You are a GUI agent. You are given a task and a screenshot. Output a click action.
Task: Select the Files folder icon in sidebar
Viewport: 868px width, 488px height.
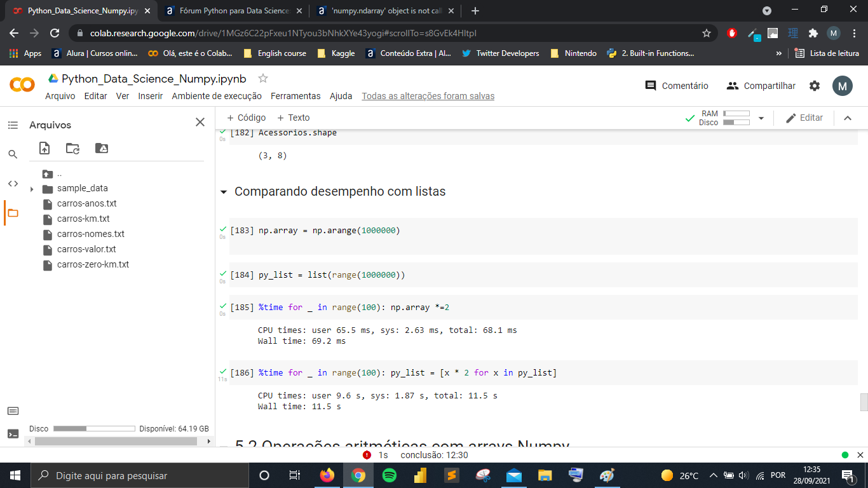point(13,213)
